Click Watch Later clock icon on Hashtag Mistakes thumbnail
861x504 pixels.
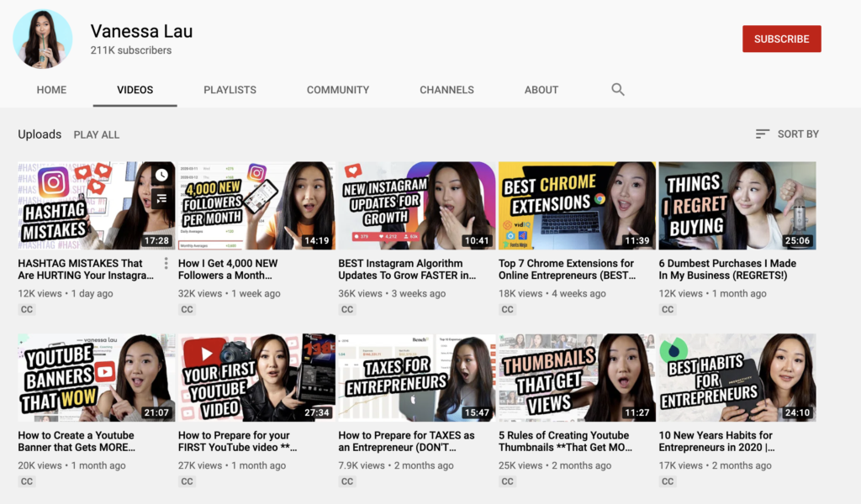pyautogui.click(x=161, y=175)
